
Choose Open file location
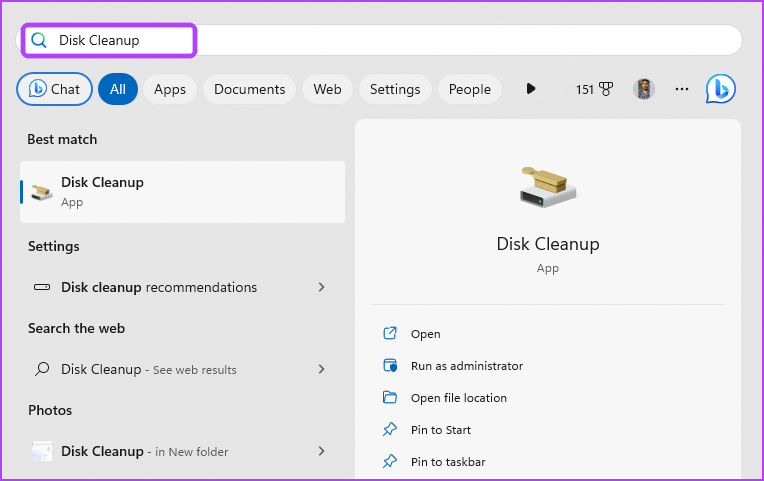(x=458, y=398)
